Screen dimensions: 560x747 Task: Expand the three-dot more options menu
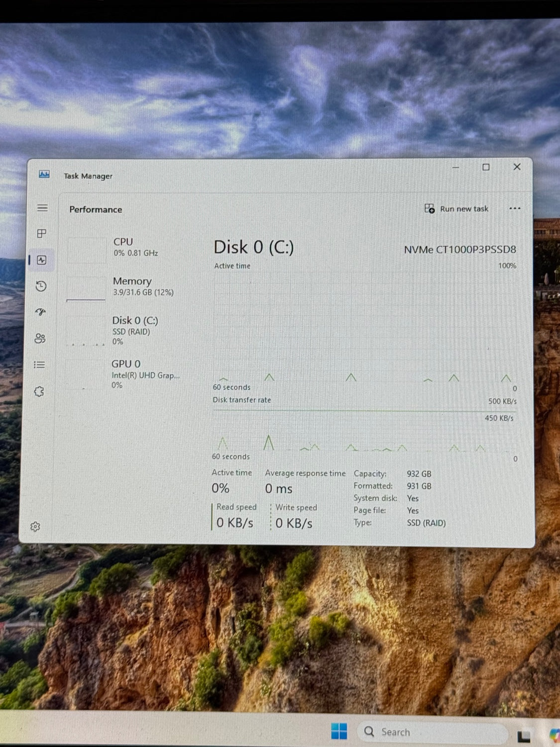tap(515, 209)
